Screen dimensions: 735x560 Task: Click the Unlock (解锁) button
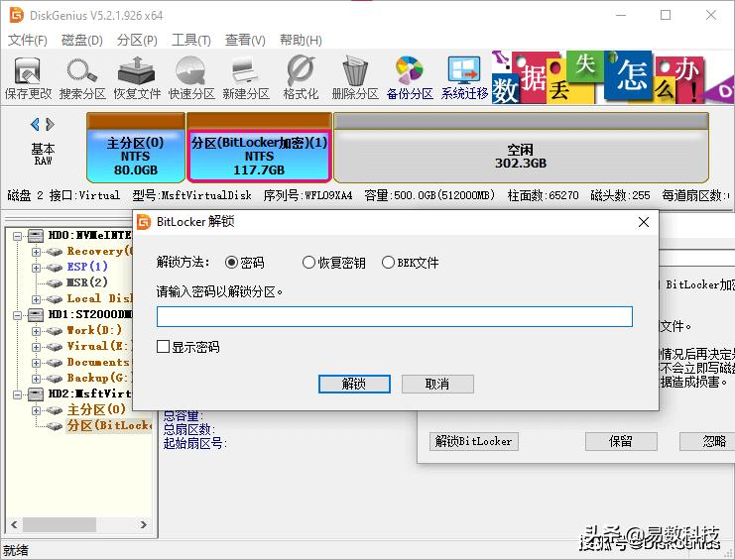(354, 384)
